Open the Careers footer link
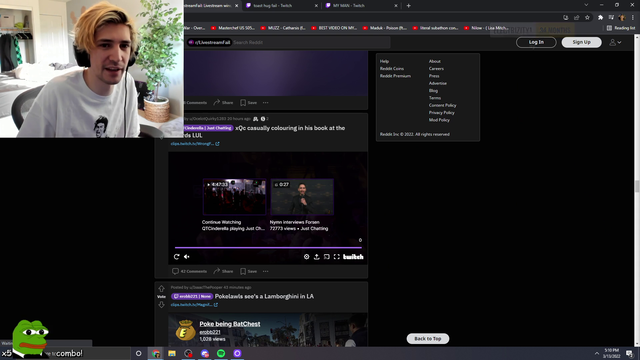 [x=436, y=69]
